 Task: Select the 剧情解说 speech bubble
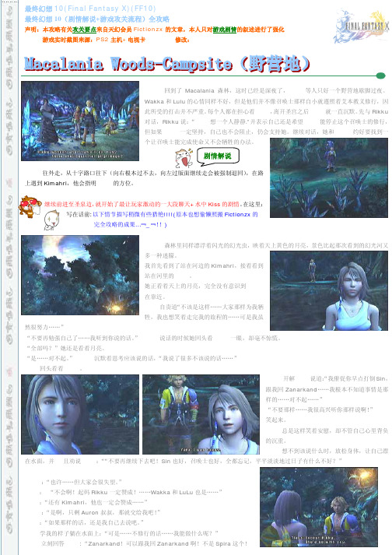point(218,156)
